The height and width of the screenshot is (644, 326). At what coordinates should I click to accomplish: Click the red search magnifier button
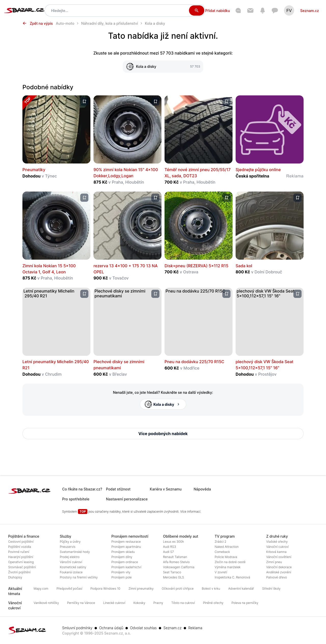tap(196, 10)
